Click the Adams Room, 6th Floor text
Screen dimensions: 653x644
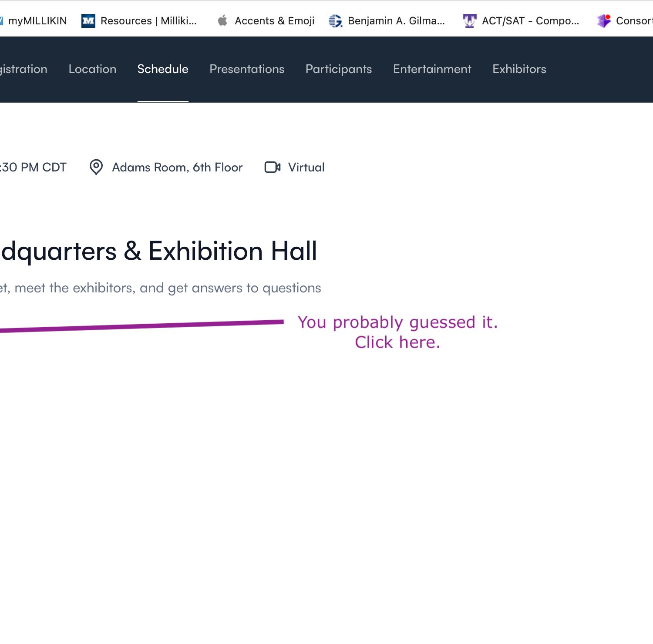click(177, 168)
